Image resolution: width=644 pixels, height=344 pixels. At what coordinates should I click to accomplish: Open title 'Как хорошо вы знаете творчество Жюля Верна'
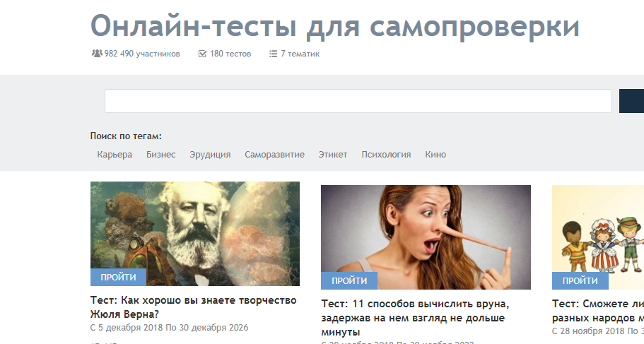click(x=193, y=307)
